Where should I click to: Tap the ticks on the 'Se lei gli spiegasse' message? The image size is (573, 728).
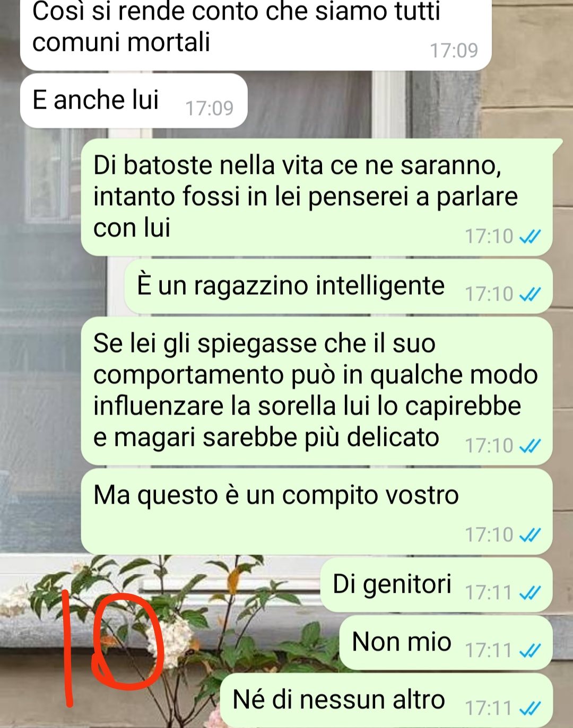[529, 446]
